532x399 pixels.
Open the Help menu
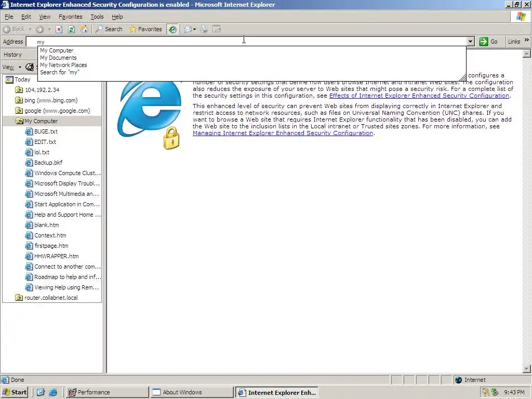tap(117, 17)
